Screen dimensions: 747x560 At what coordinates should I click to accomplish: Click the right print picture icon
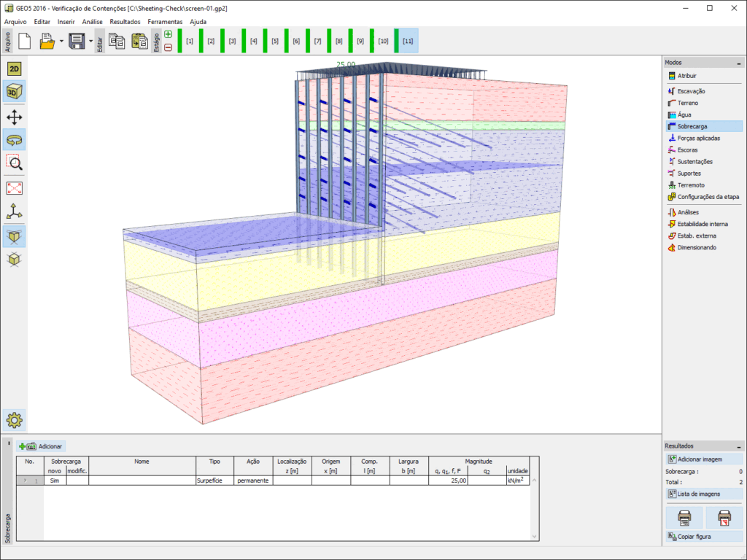coord(724,517)
